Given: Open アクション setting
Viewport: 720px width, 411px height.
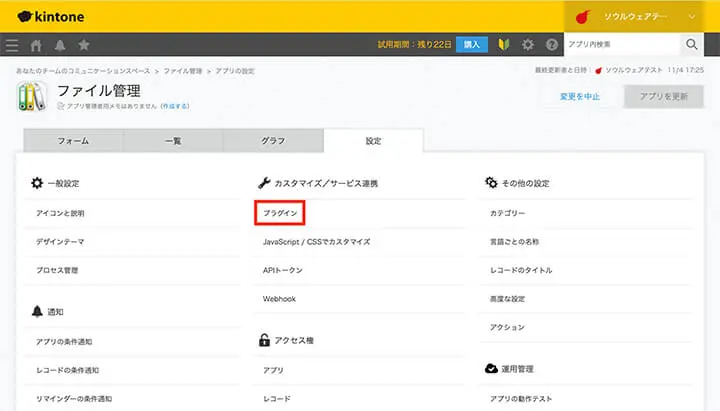Looking at the screenshot, I should (x=507, y=327).
